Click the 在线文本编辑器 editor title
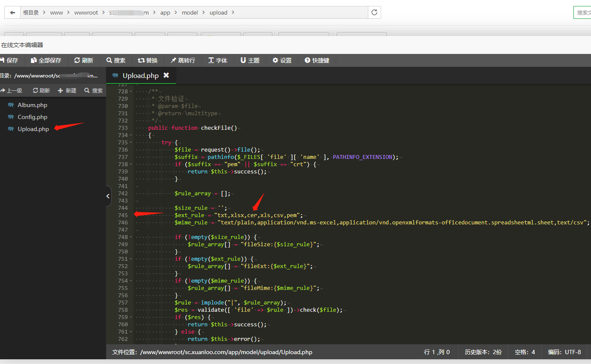 22,45
